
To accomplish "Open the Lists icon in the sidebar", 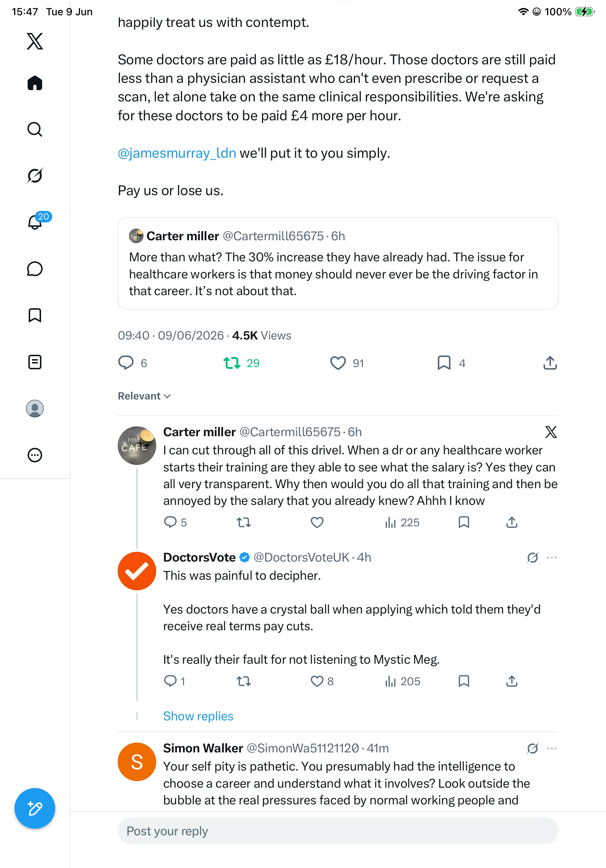I will tap(35, 362).
